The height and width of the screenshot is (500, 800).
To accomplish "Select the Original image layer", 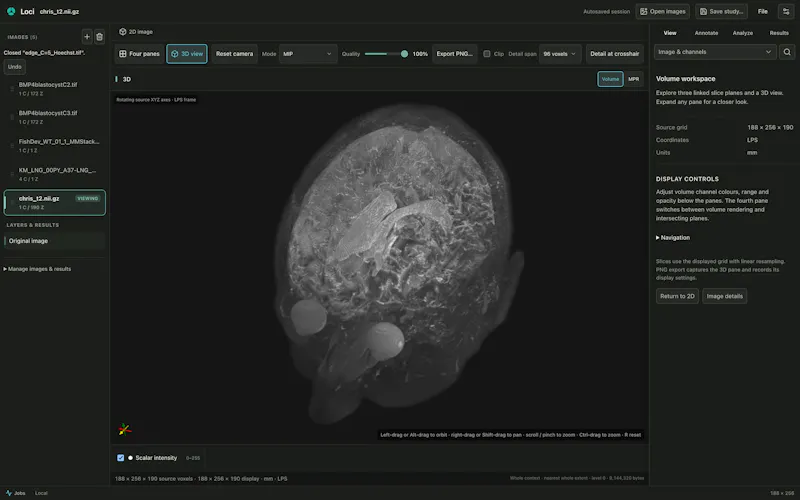I will (x=55, y=241).
